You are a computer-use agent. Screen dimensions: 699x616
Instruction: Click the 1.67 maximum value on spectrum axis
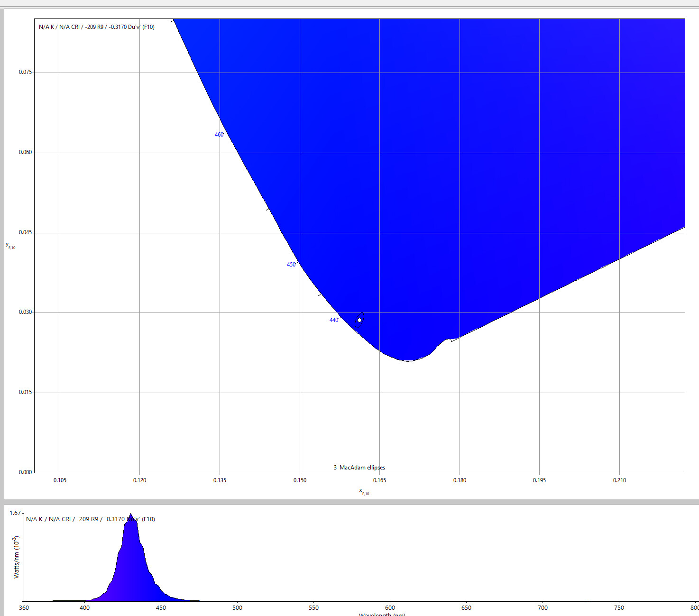coord(15,513)
